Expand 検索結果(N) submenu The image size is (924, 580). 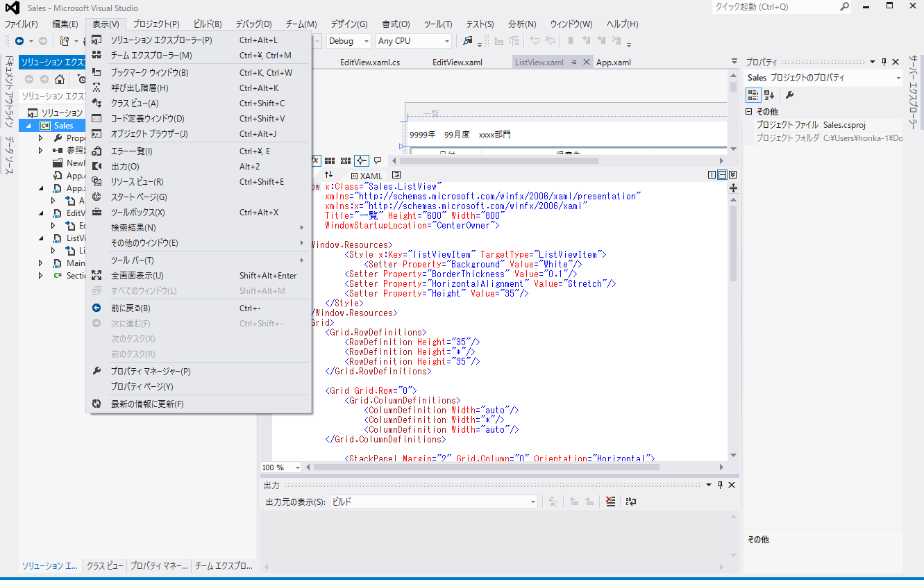(199, 228)
